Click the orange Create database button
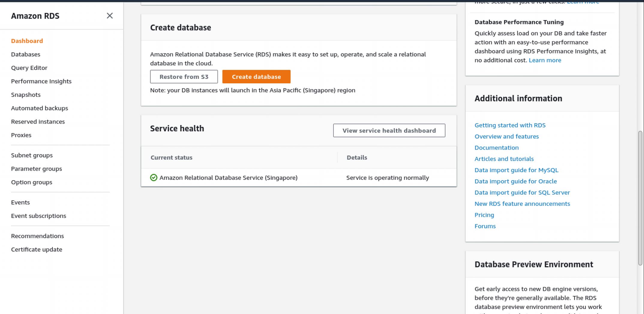This screenshot has width=644, height=314. (x=256, y=77)
